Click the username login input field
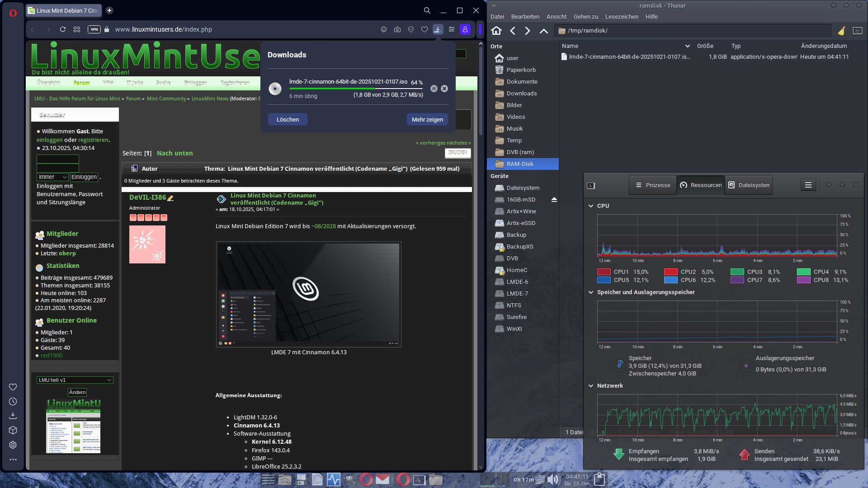 [x=57, y=159]
